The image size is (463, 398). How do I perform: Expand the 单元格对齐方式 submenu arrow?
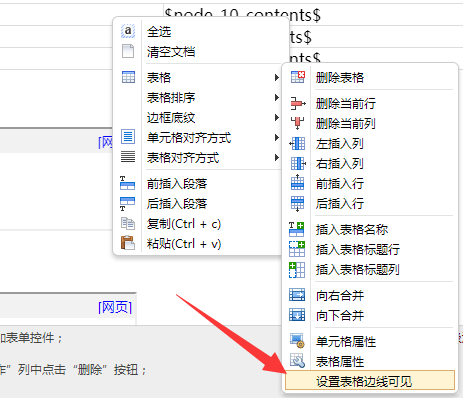(x=276, y=137)
